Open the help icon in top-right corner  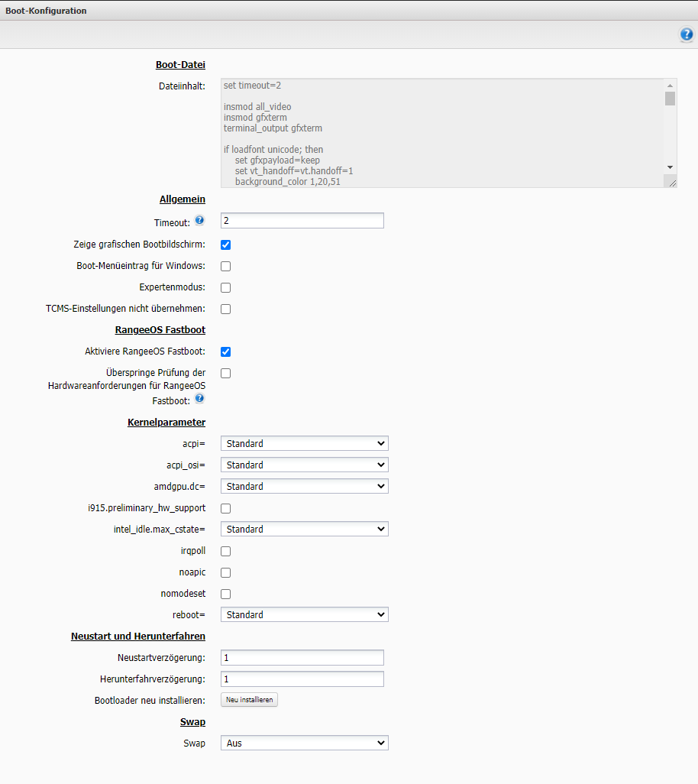(686, 35)
